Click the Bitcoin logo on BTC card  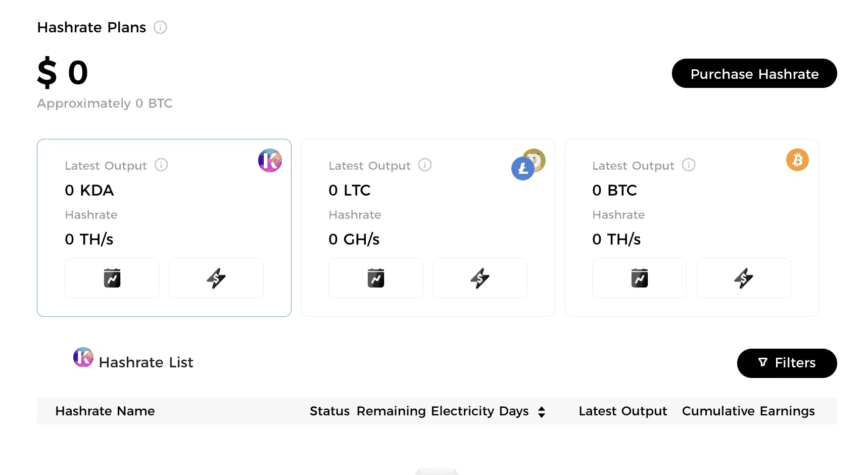point(797,160)
